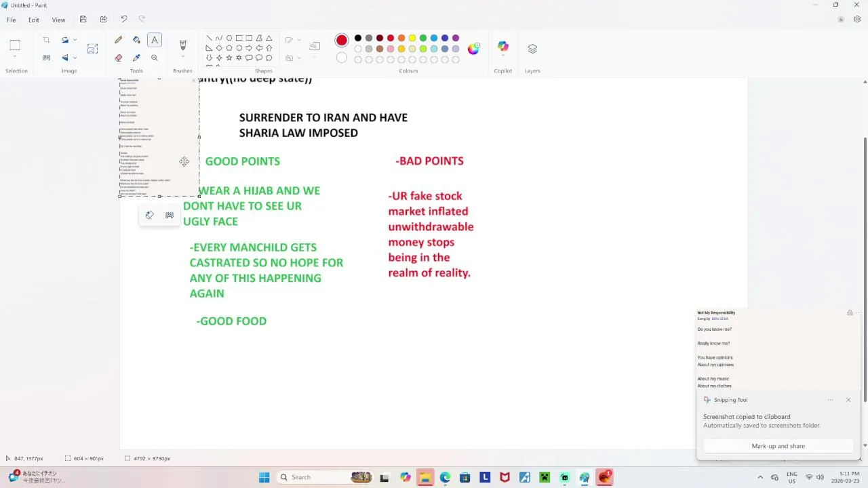The image size is (868, 488).
Task: Open the Edit menu
Action: point(34,20)
